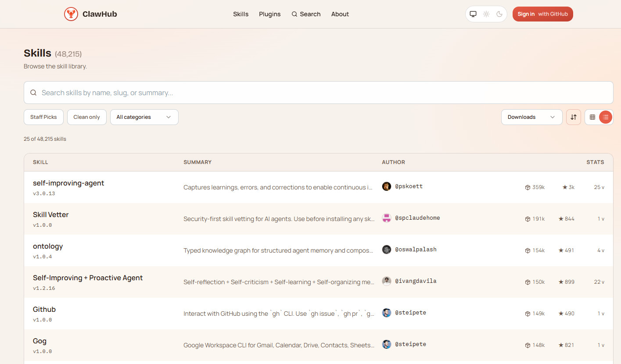Image resolution: width=621 pixels, height=364 pixels.
Task: Click @pskoett author avatar
Action: point(387,186)
